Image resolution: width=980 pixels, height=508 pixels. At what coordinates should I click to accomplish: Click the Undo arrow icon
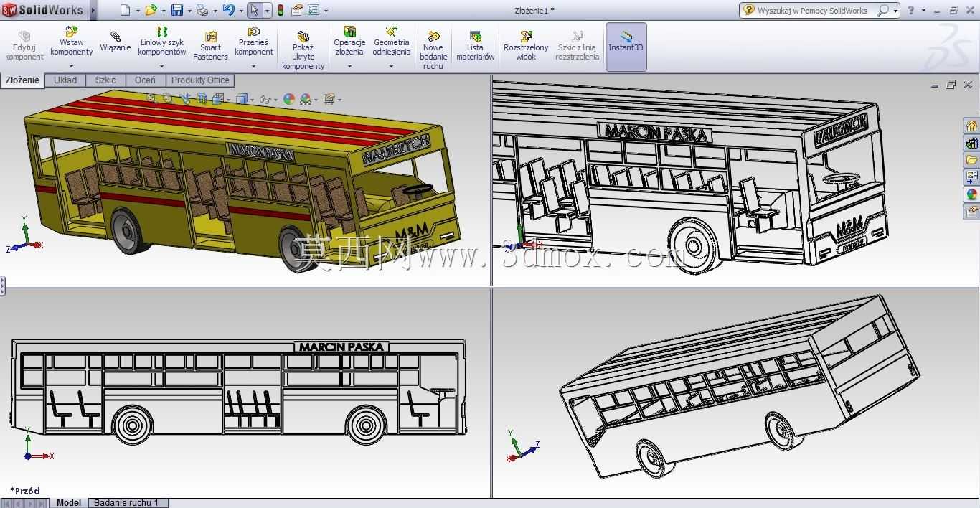click(229, 10)
